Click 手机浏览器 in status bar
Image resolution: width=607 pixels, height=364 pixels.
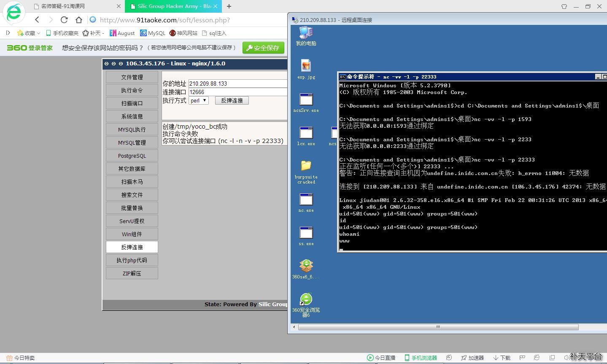point(421,358)
